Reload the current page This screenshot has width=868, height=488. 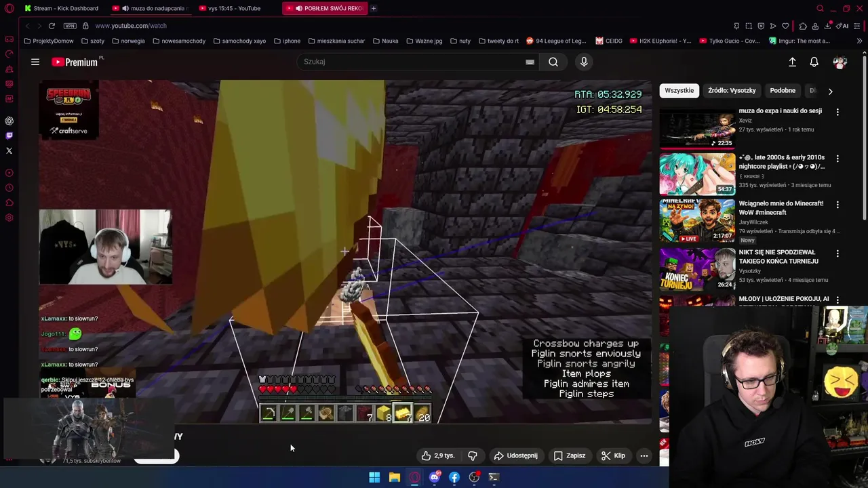(x=52, y=26)
